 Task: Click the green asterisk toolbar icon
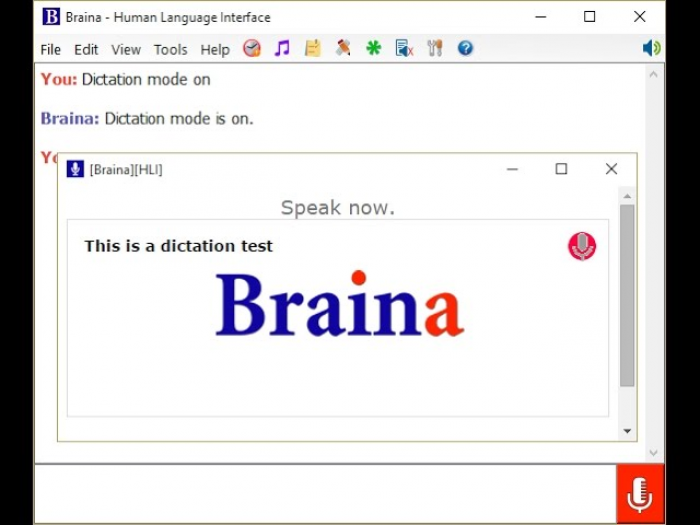pyautogui.click(x=373, y=48)
